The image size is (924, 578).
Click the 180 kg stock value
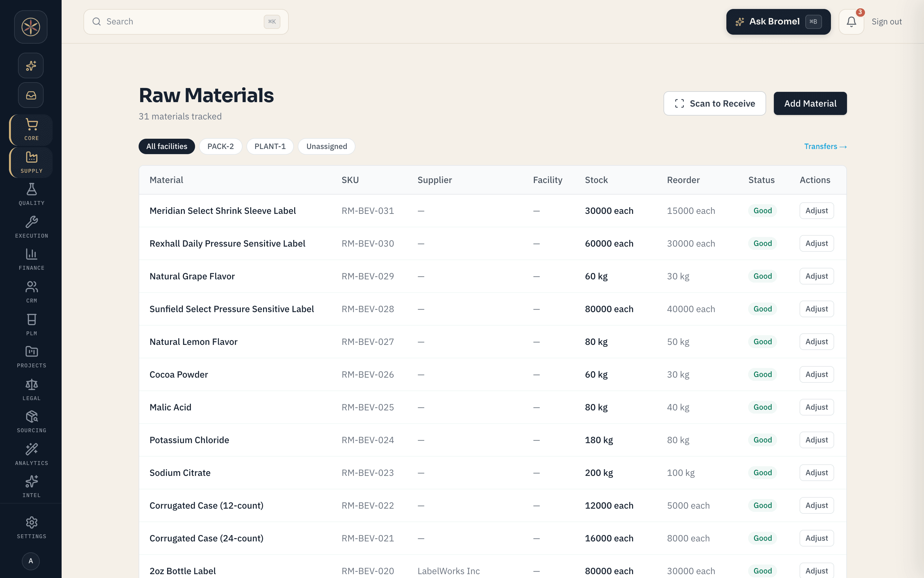tap(599, 440)
